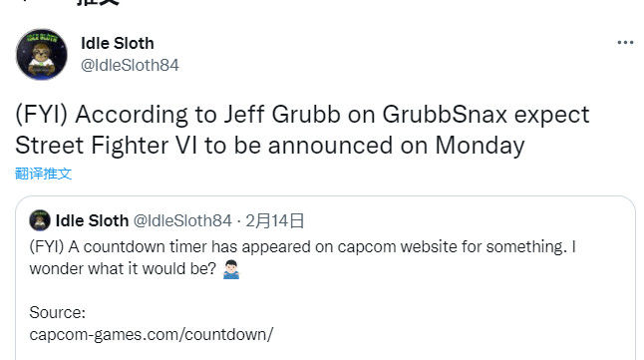Click the partially visible 推文 page header
644x360 pixels.
98,2
